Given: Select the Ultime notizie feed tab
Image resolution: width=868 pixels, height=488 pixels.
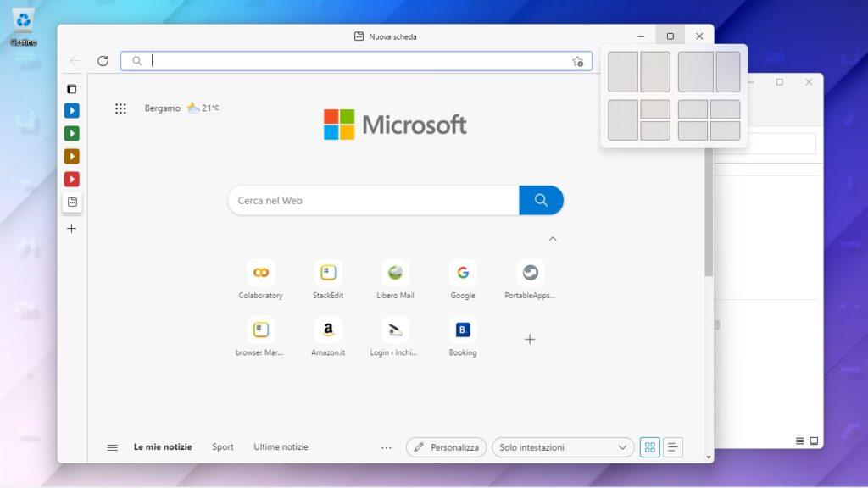Looking at the screenshot, I should [281, 447].
